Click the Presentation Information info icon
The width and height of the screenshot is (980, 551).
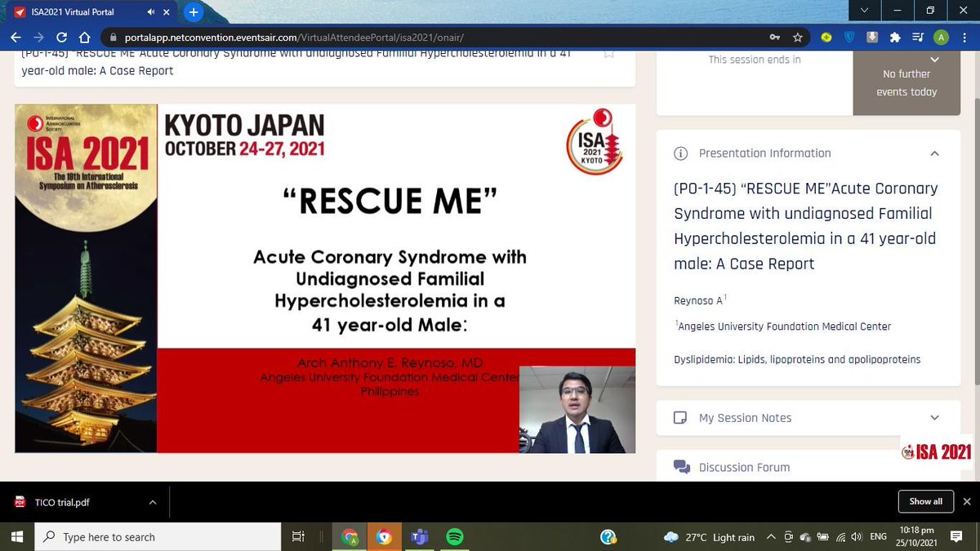tap(680, 153)
